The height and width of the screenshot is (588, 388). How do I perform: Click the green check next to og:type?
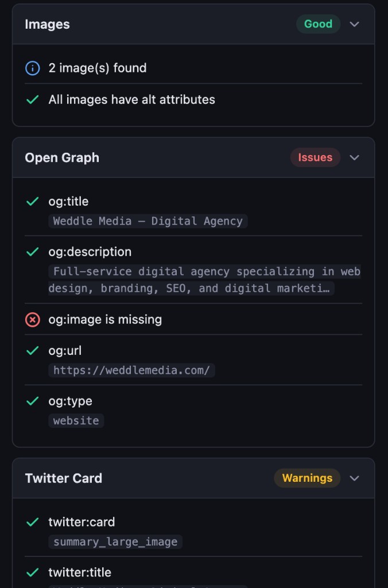[x=33, y=401]
